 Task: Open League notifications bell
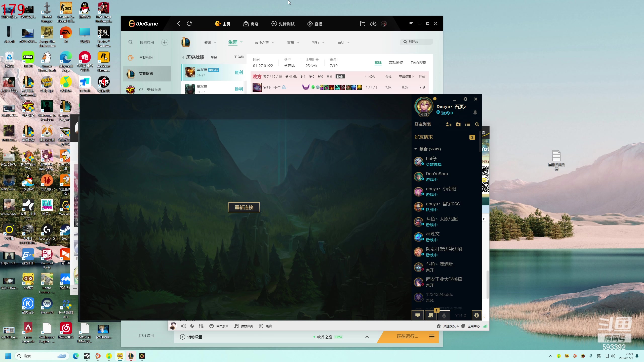click(475, 112)
